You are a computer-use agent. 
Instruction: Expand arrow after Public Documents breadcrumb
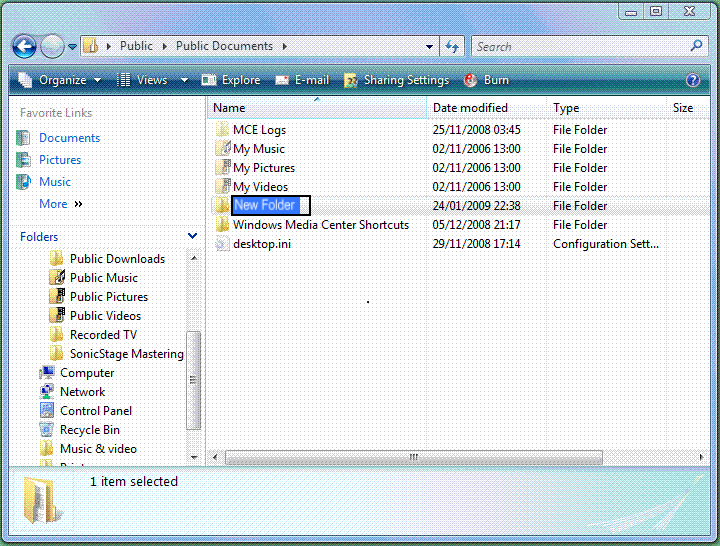tap(285, 46)
